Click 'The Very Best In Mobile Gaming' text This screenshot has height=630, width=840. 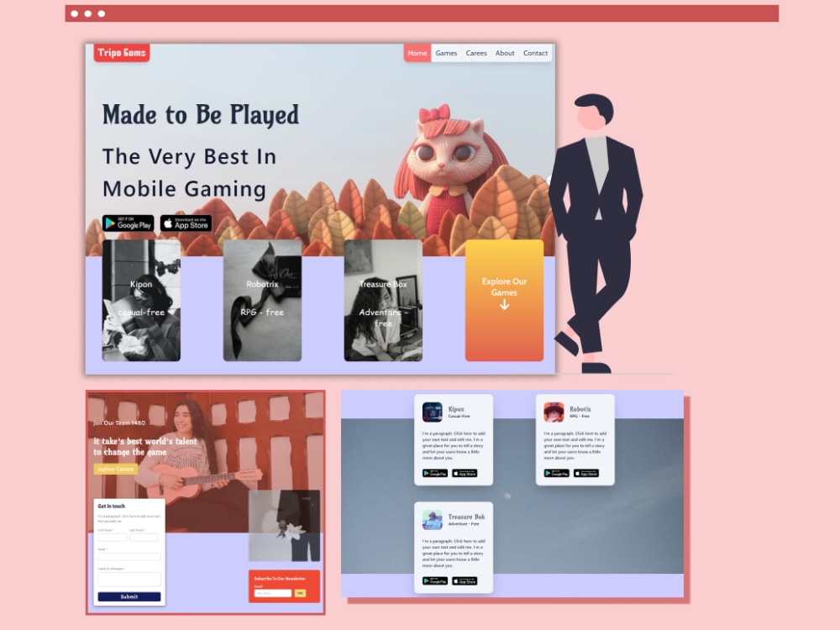point(189,172)
